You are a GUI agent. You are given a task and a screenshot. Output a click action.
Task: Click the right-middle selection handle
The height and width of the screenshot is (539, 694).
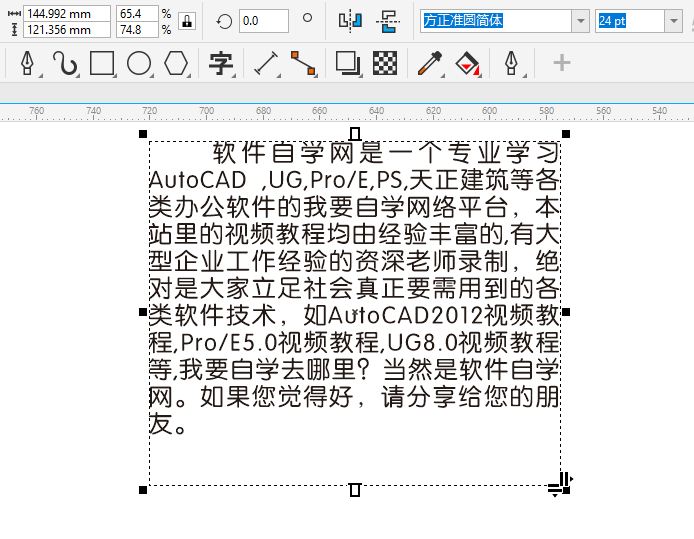click(x=566, y=312)
